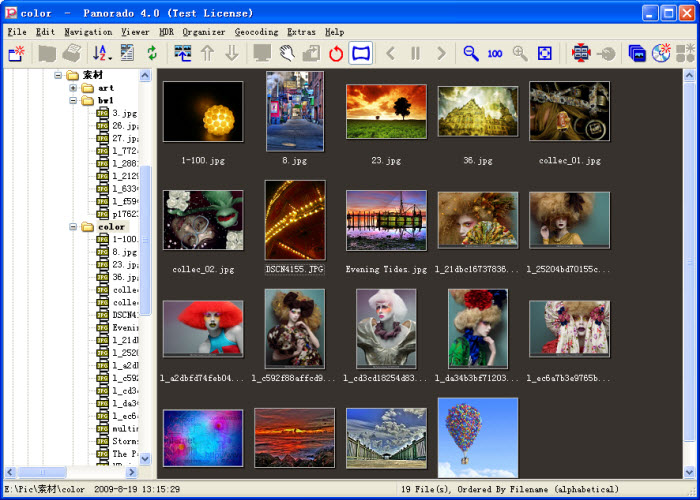Click the gray down arrow icon
700x500 pixels.
[x=232, y=53]
